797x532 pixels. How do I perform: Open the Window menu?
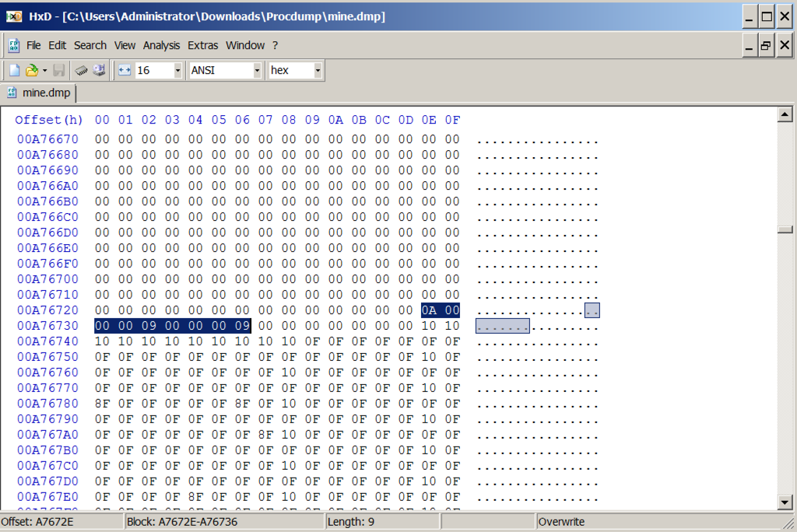245,45
